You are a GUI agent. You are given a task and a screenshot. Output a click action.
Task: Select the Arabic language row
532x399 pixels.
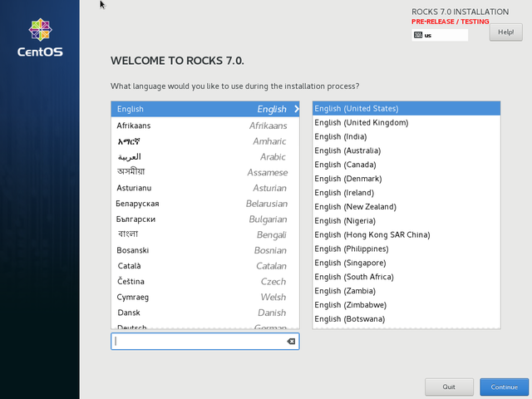205,157
